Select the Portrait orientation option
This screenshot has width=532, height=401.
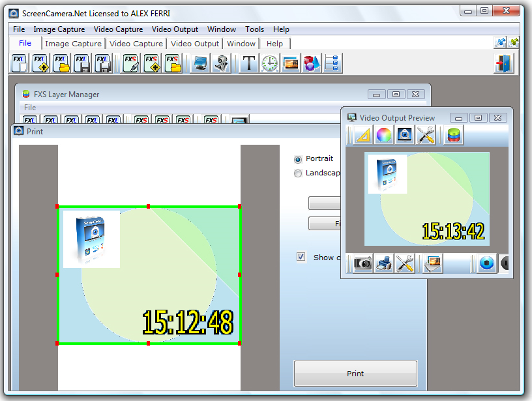tap(314, 159)
